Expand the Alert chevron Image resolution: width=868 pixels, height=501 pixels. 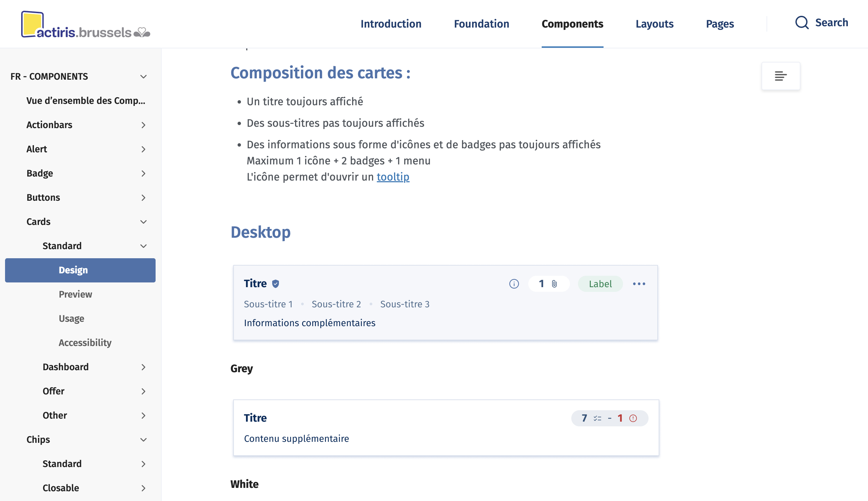[x=143, y=149]
